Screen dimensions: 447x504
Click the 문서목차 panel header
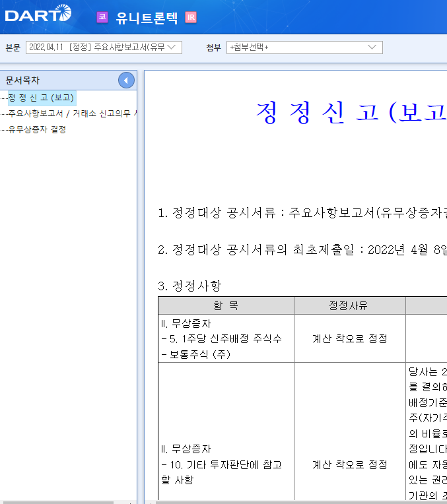coord(68,80)
